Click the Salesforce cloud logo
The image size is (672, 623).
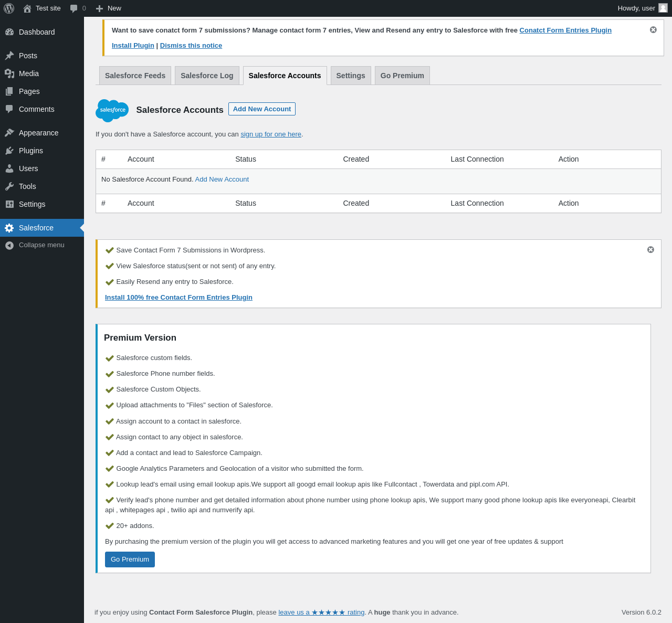(112, 110)
